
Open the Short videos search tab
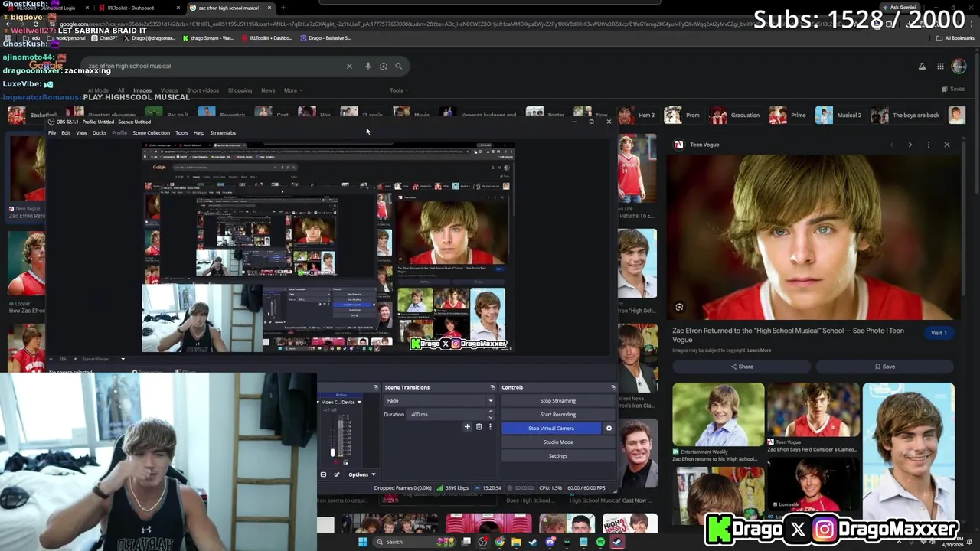(x=203, y=90)
